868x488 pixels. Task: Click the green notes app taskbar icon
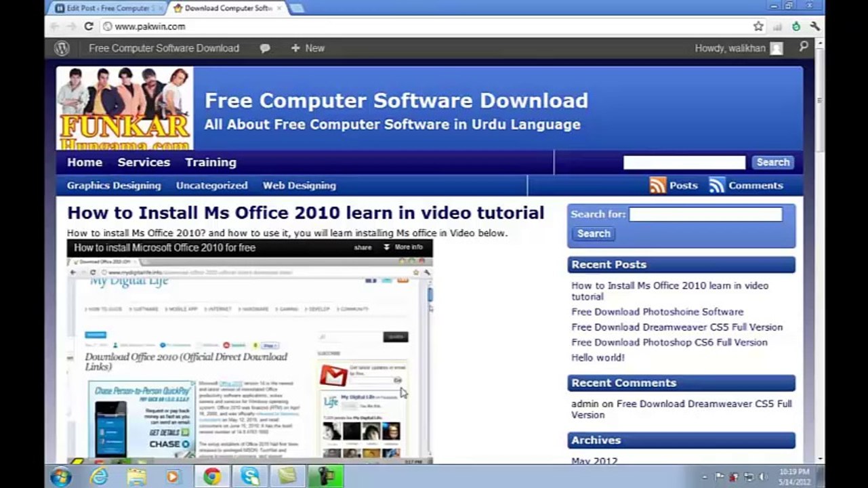pos(287,476)
